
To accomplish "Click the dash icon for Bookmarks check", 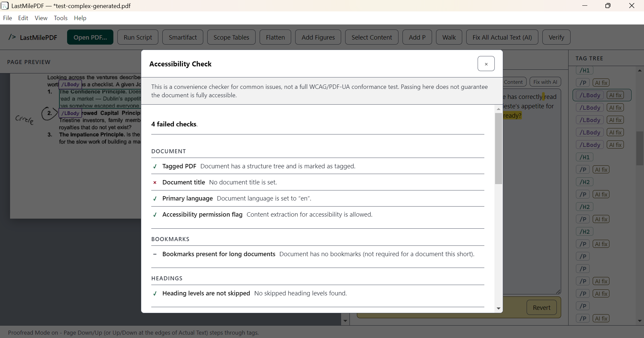I will click(155, 254).
